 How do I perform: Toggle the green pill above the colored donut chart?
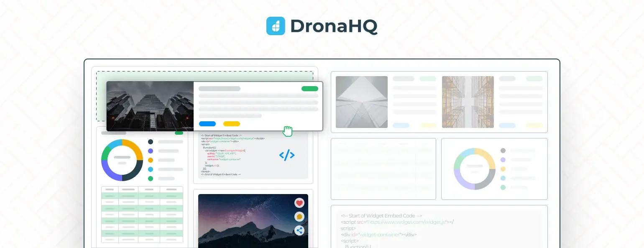point(179,133)
